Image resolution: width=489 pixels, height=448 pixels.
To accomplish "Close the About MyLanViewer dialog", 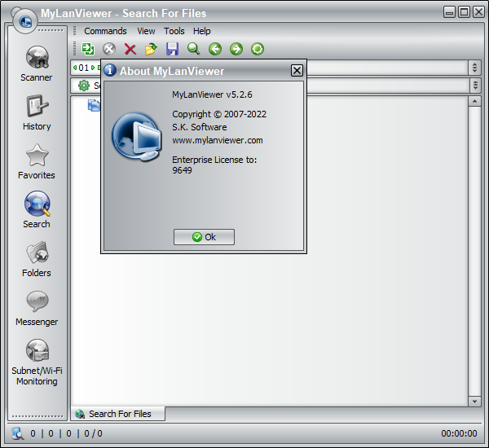I will 297,70.
